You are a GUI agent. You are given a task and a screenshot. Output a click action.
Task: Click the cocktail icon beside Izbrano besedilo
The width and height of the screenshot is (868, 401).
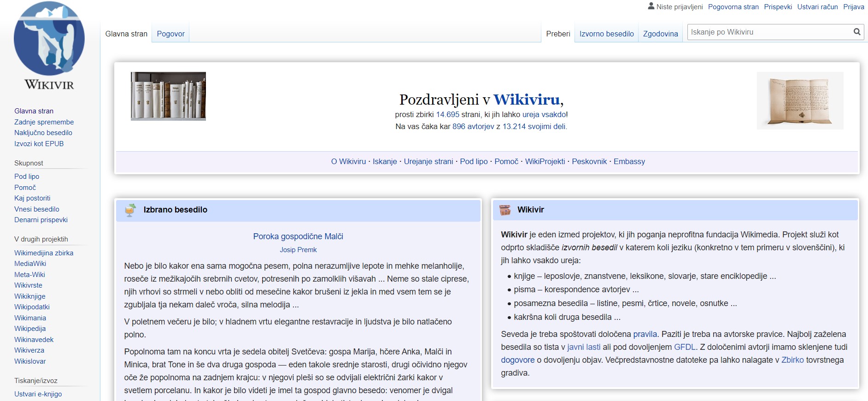(x=130, y=210)
